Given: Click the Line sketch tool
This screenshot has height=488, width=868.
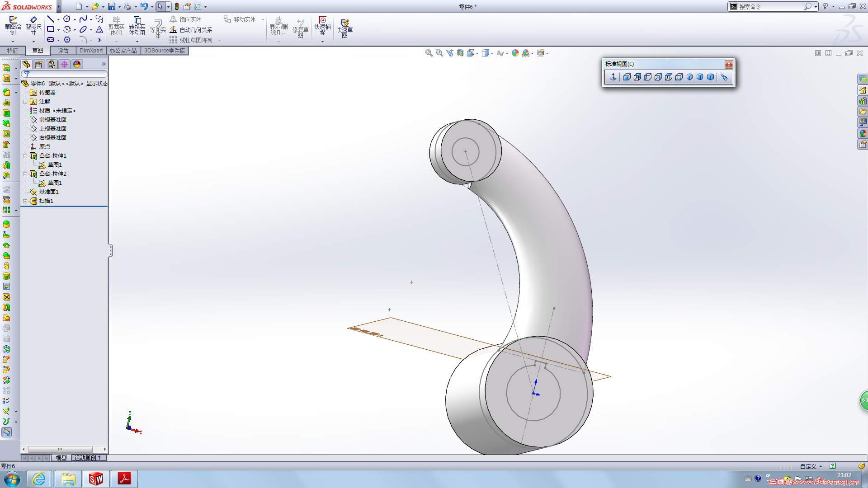Looking at the screenshot, I should pos(51,19).
